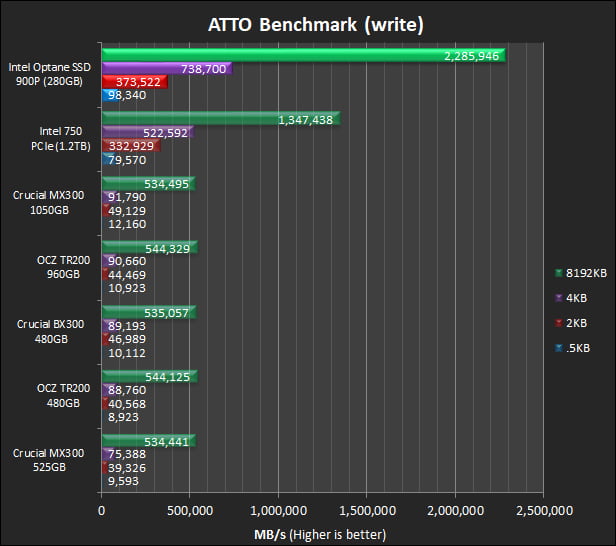Click the green 8192KB legend swatch
616x546 pixels.
tap(559, 273)
